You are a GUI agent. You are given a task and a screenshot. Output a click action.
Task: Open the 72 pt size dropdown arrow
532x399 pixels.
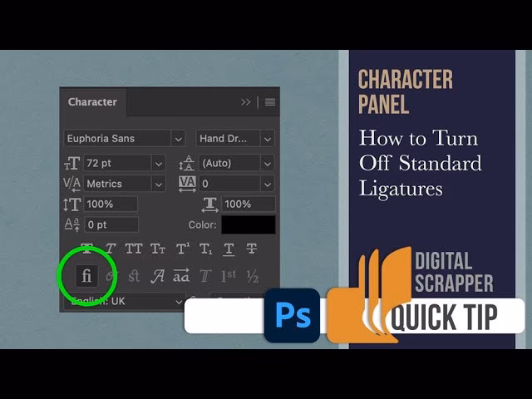click(159, 164)
